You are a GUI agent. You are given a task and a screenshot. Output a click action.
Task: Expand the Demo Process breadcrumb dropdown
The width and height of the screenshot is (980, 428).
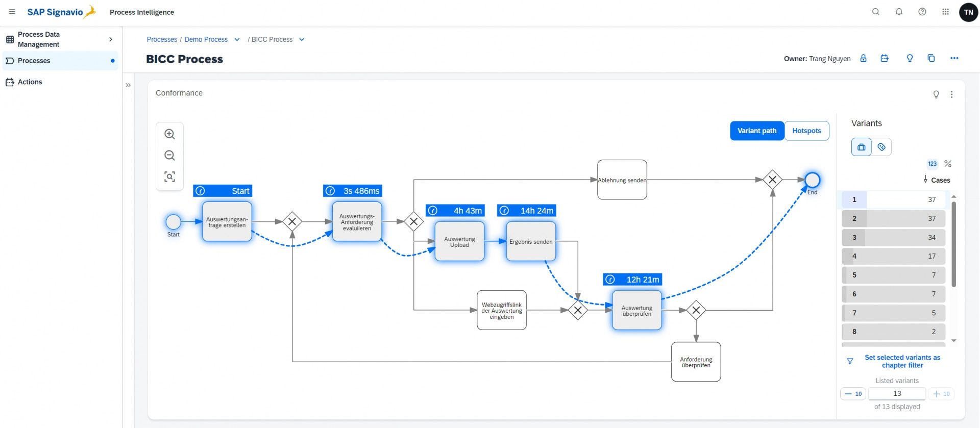(237, 40)
